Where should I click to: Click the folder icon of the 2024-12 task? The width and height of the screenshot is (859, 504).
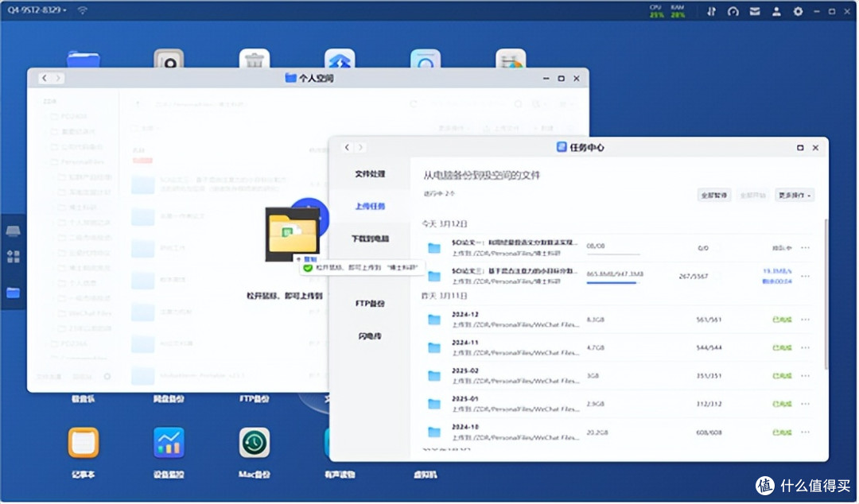click(434, 320)
